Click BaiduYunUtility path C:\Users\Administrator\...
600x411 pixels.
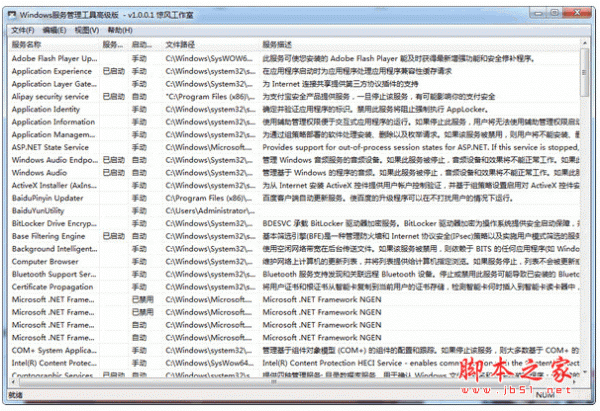pos(210,211)
